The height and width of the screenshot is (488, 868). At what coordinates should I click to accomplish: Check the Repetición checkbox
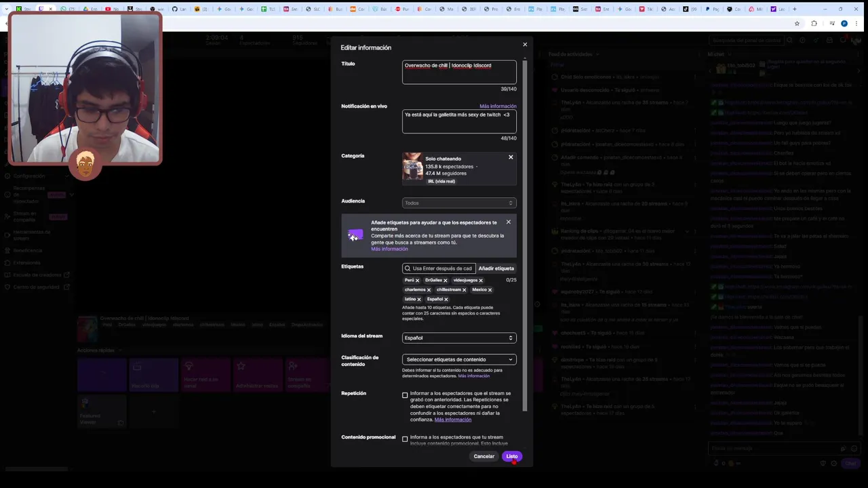tap(405, 395)
